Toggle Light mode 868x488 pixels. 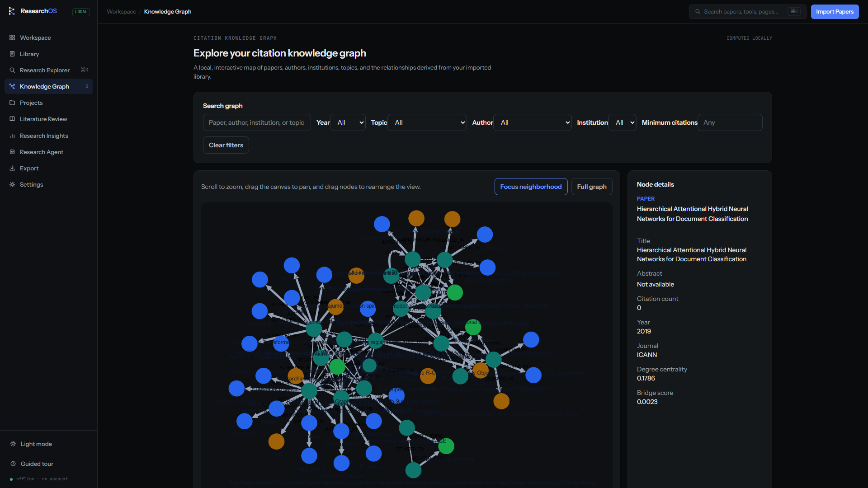pyautogui.click(x=48, y=444)
